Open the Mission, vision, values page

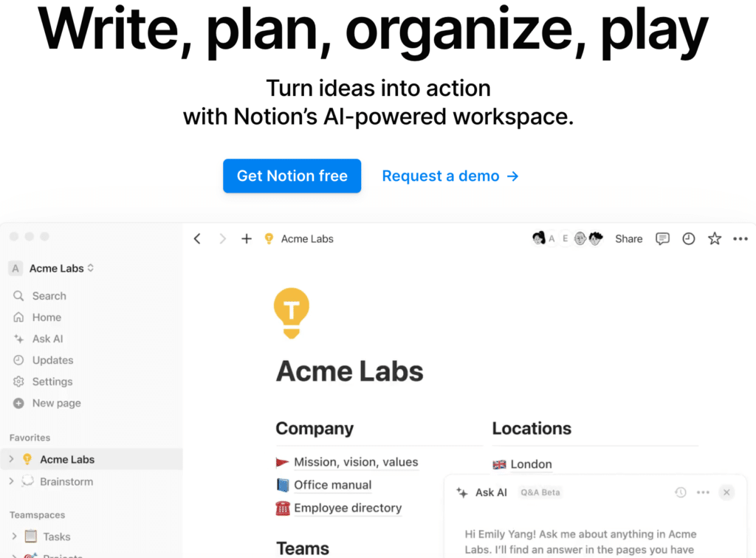356,462
